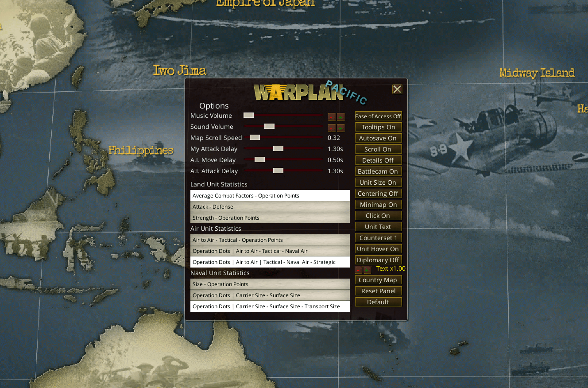Enable Centering
The width and height of the screenshot is (588, 388).
click(x=378, y=194)
